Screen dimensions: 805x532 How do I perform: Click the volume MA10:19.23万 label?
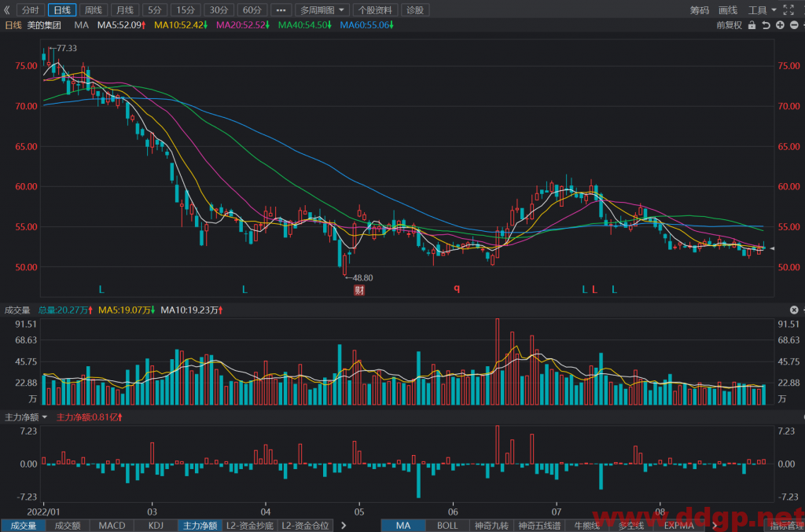pos(192,310)
